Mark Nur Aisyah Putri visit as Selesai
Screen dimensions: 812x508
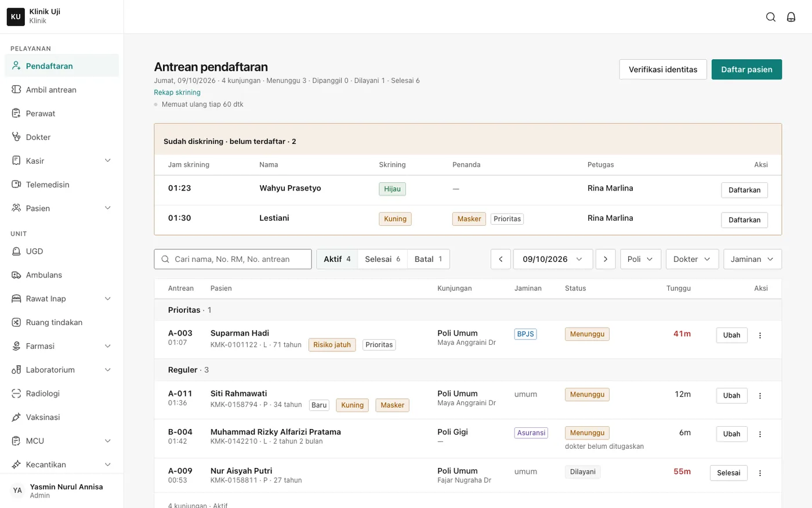(x=728, y=473)
